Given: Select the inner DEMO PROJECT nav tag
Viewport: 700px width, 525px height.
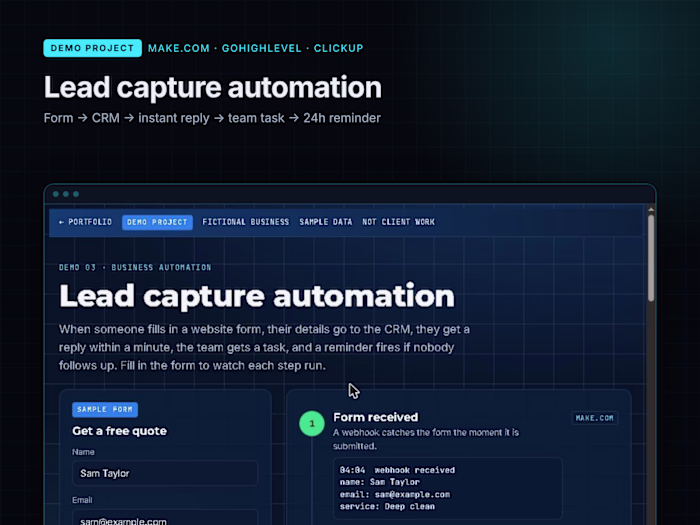Looking at the screenshot, I should pos(157,222).
